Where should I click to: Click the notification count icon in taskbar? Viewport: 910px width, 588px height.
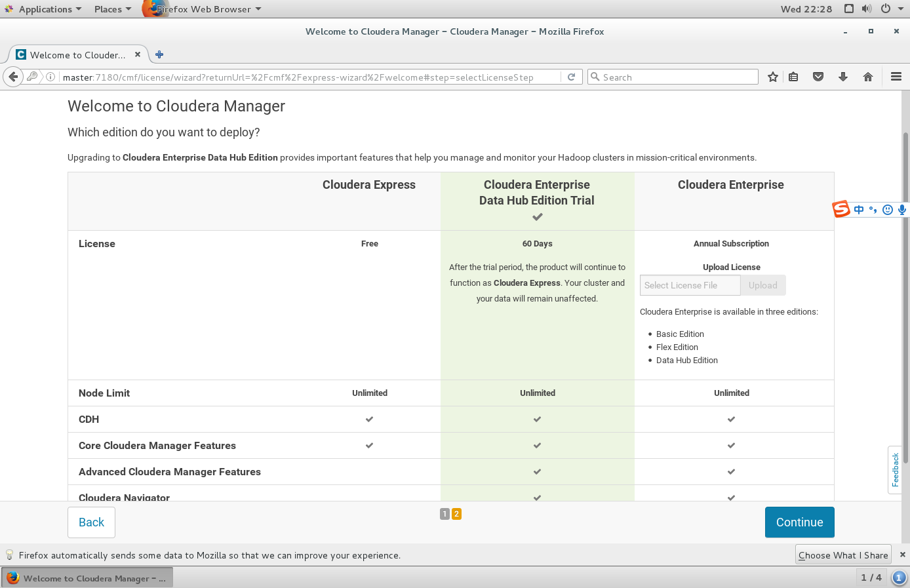tap(900, 578)
